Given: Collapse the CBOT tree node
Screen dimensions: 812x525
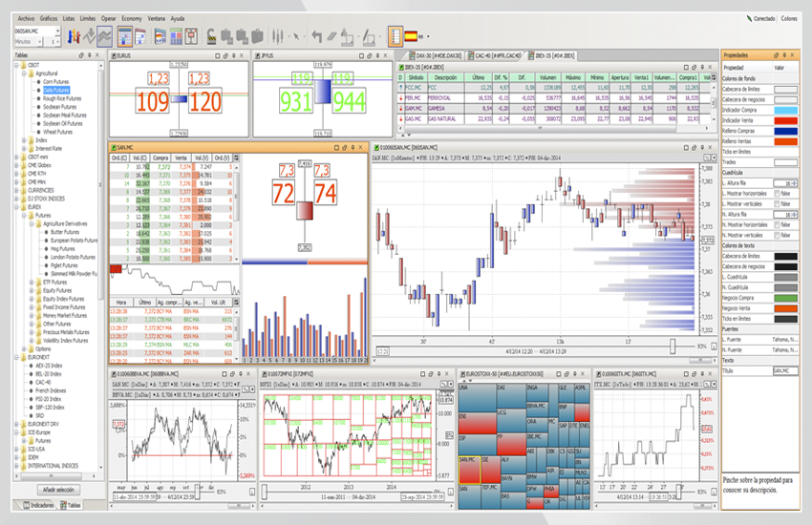Looking at the screenshot, I should (16, 65).
